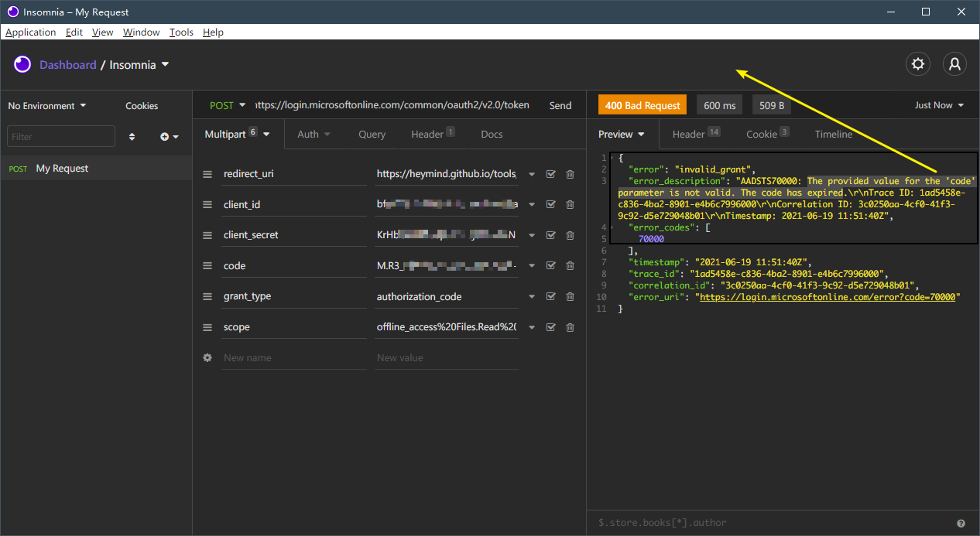Toggle the scope parameter checkbox
The height and width of the screenshot is (536, 980).
(551, 328)
